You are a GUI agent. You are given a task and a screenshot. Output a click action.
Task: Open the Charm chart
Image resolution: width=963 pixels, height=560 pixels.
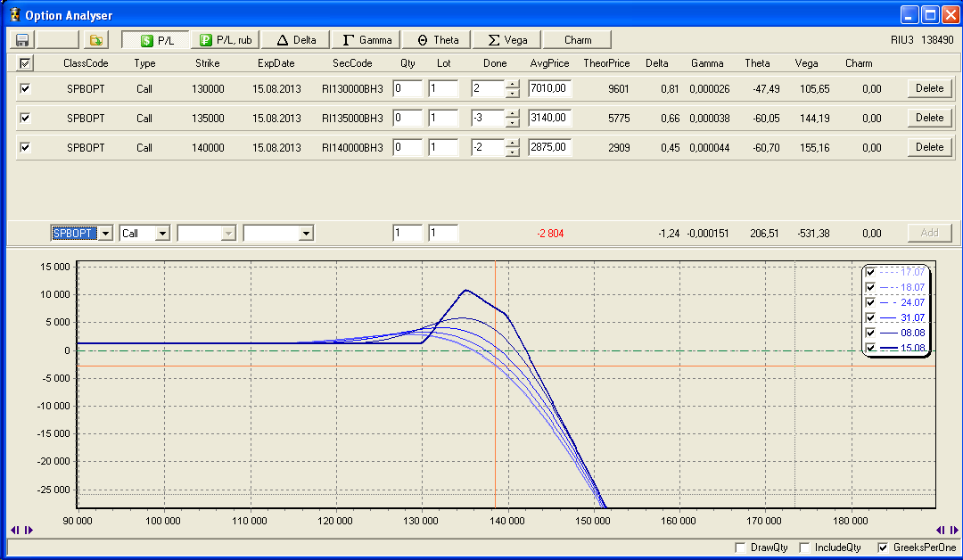(x=578, y=40)
